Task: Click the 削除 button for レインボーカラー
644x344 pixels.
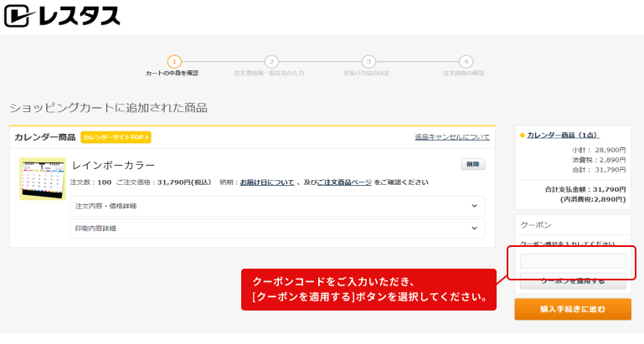Action: click(472, 164)
